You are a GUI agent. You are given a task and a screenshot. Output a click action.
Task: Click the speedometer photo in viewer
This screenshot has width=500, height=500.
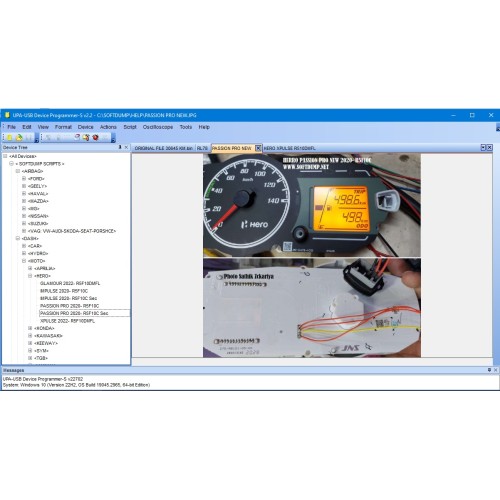pyautogui.click(x=312, y=205)
